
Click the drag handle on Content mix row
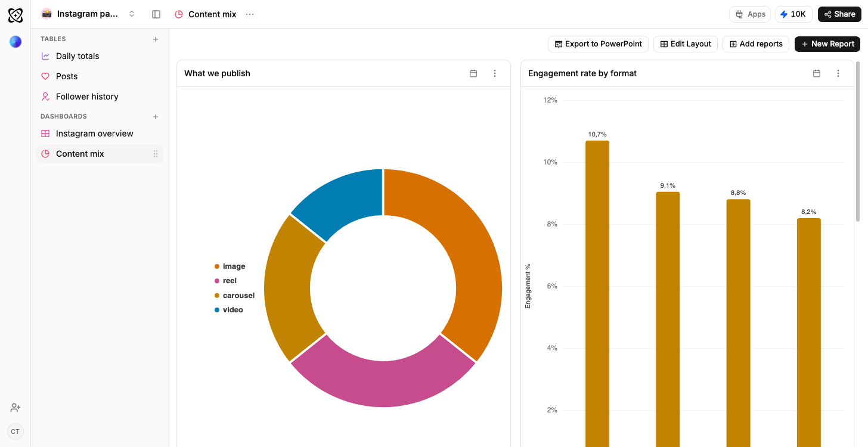pos(156,154)
